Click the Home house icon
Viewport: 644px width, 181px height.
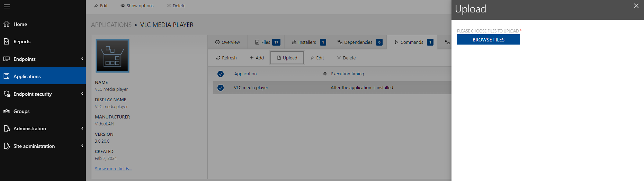click(x=7, y=24)
